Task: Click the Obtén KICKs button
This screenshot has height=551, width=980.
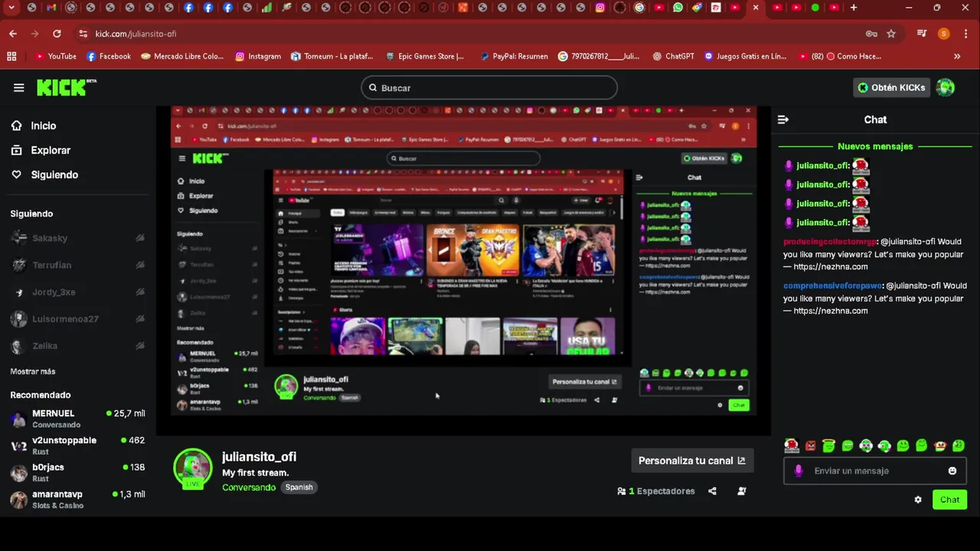Action: [x=891, y=87]
